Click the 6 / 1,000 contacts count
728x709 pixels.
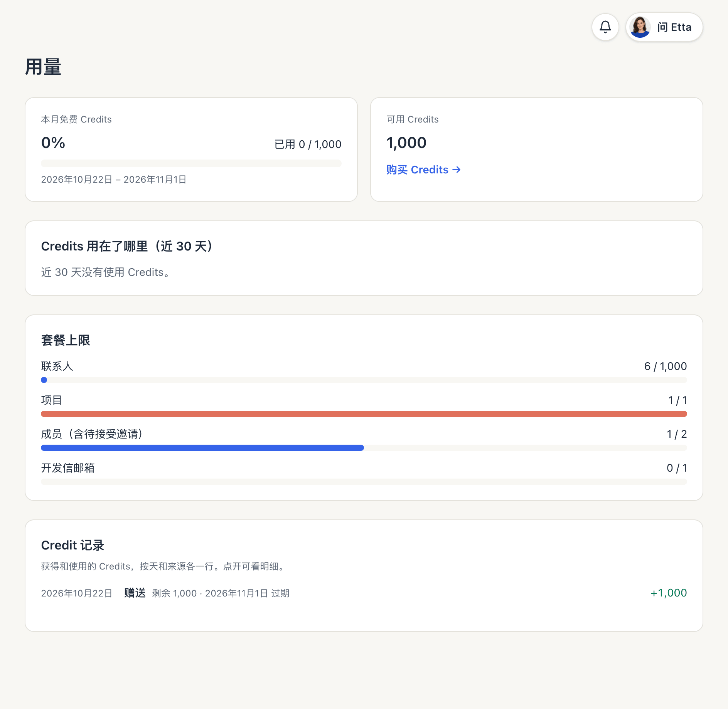[666, 366]
